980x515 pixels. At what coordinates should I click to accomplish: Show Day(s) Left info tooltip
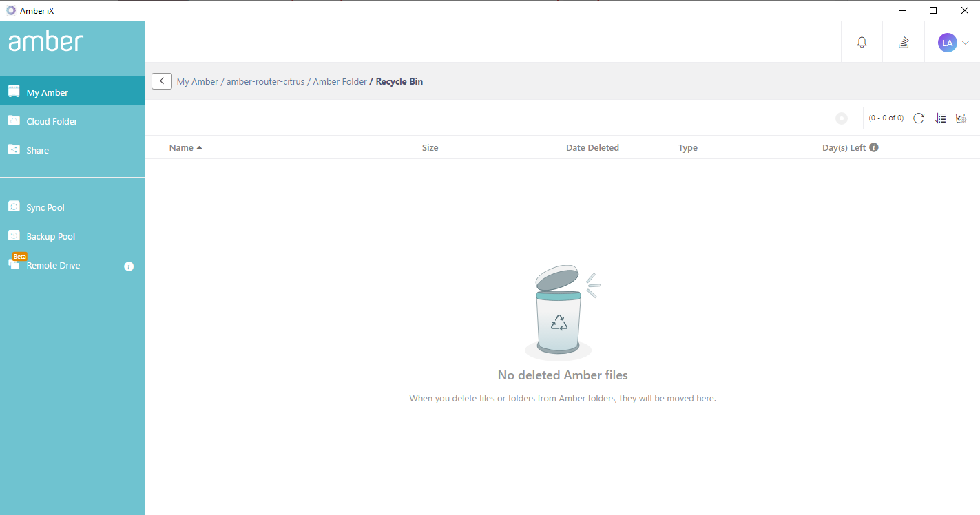(x=873, y=147)
